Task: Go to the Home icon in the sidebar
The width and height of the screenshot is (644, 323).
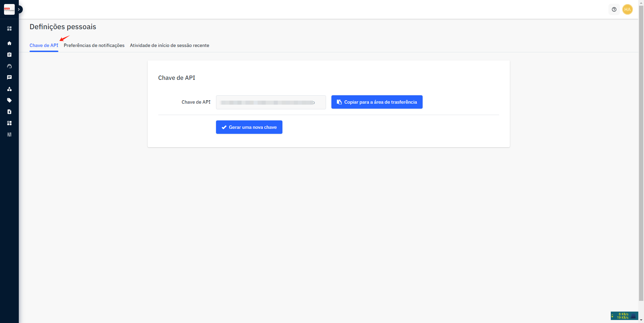Action: (x=9, y=43)
